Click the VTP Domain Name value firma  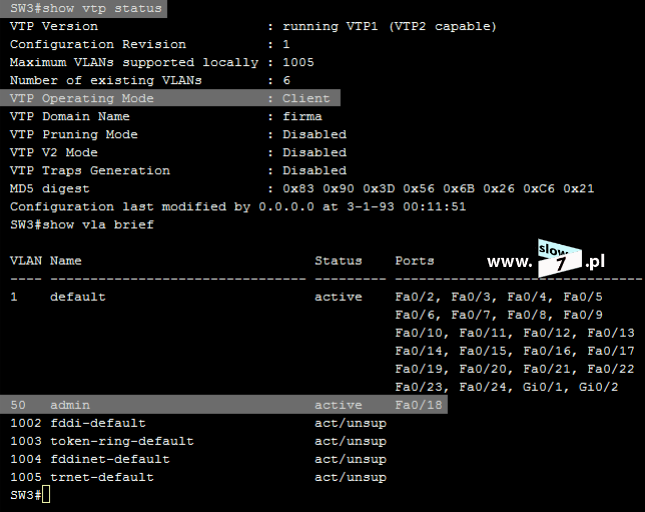pyautogui.click(x=302, y=116)
